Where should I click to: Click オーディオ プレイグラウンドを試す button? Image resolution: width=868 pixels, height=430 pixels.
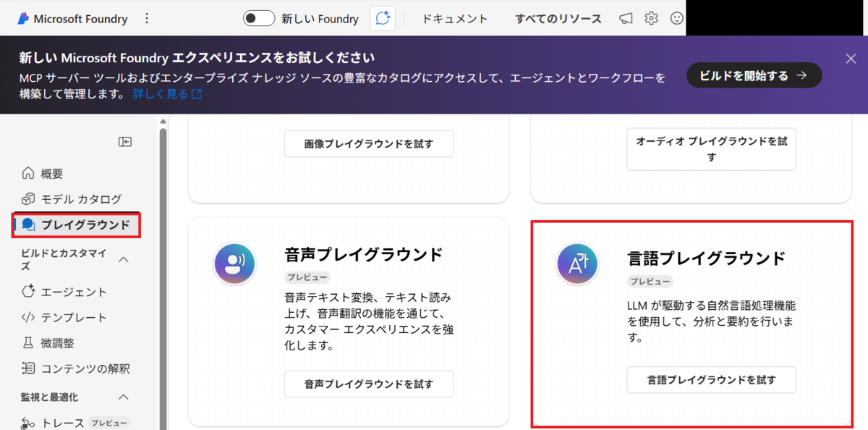[x=712, y=149]
